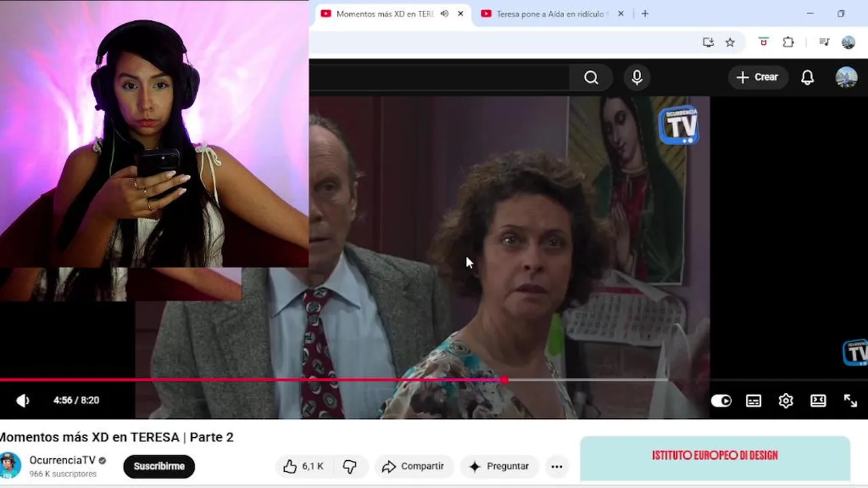Image resolution: width=868 pixels, height=488 pixels.
Task: Start voice search with the microphone icon
Action: [637, 78]
